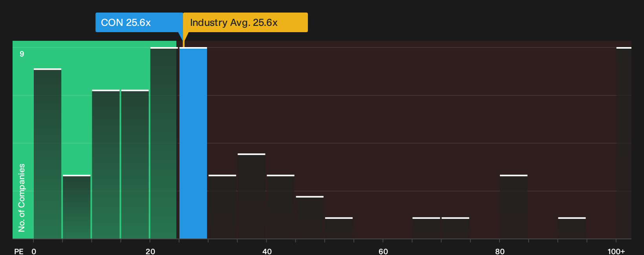Click the 'PE' axis label
This screenshot has height=255, width=644.
coord(18,251)
